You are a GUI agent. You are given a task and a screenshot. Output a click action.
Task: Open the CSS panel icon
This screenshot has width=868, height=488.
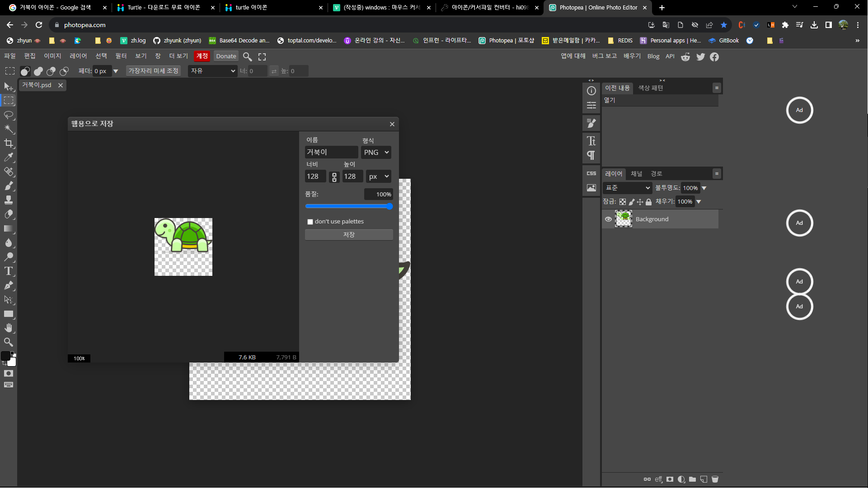[591, 173]
